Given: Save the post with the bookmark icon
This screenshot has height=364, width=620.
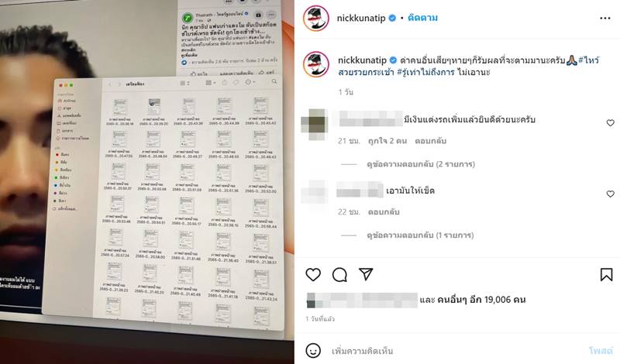Looking at the screenshot, I should click(x=606, y=274).
